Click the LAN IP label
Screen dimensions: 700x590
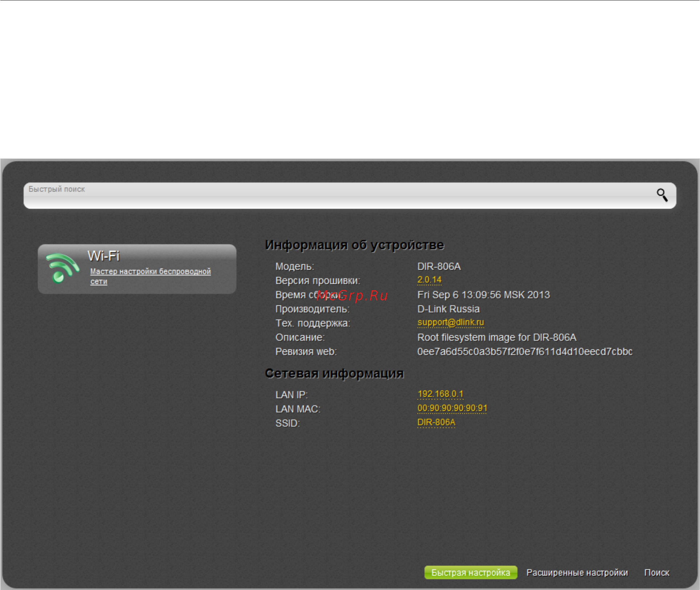(x=291, y=395)
